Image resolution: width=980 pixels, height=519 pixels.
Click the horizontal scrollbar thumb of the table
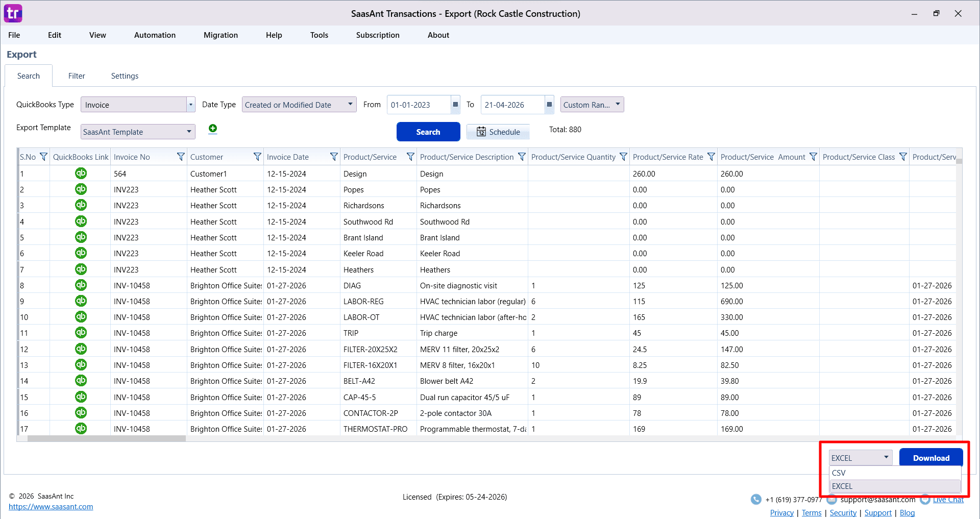point(106,438)
